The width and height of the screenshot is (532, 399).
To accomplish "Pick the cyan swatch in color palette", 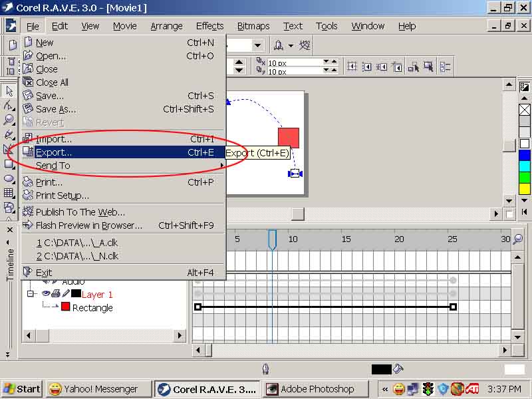I will [525, 166].
